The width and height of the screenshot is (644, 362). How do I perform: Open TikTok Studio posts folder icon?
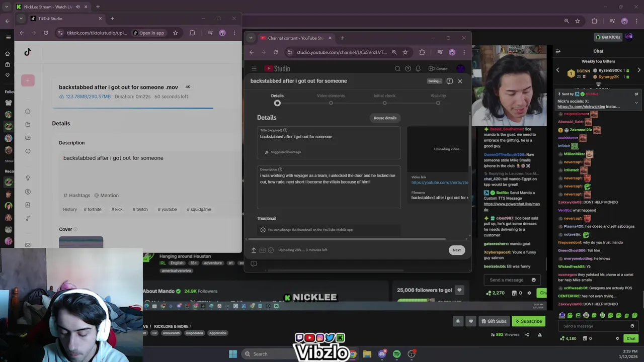point(28,125)
